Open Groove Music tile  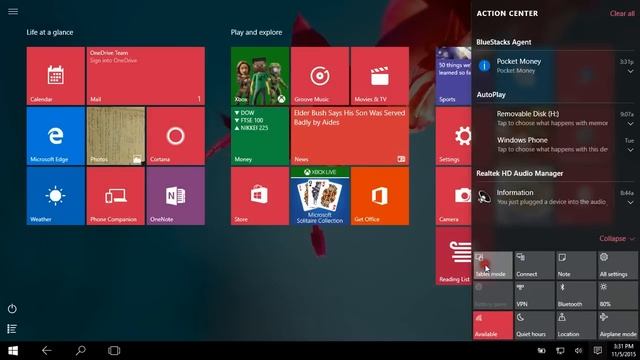320,76
